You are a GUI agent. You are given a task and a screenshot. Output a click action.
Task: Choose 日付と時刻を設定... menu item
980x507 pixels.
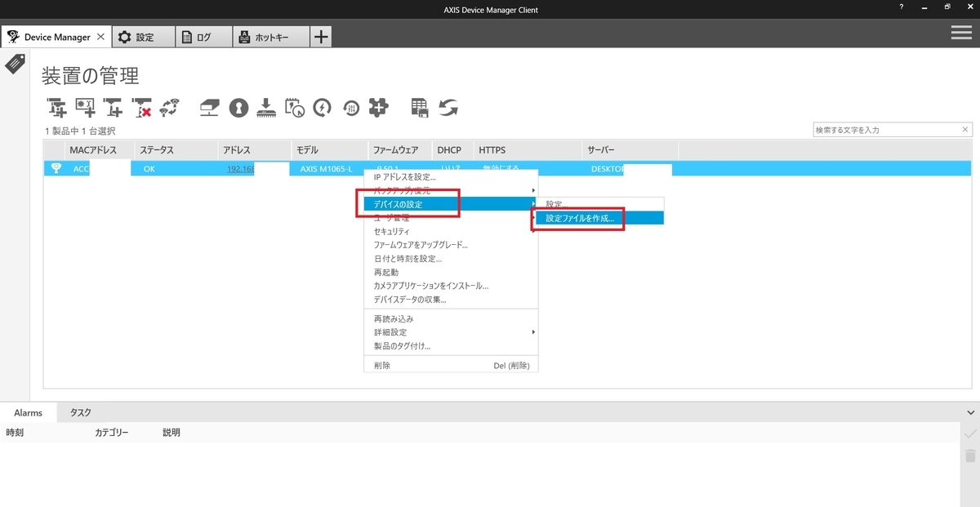451,259
